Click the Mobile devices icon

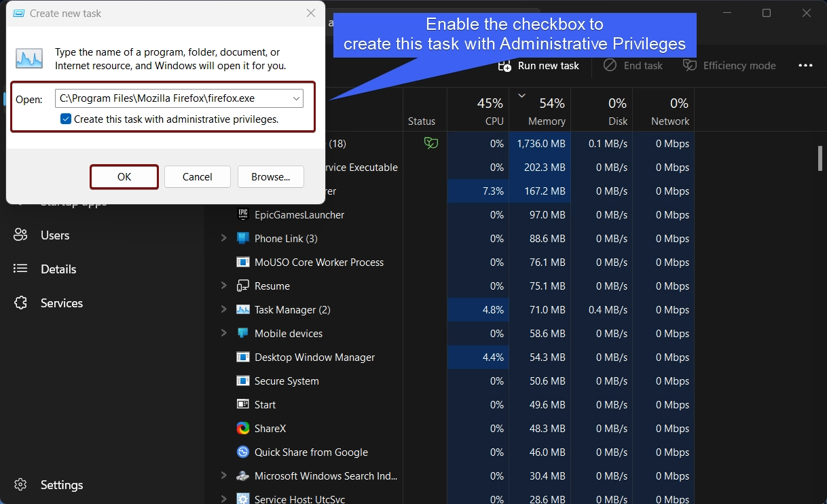tap(243, 333)
